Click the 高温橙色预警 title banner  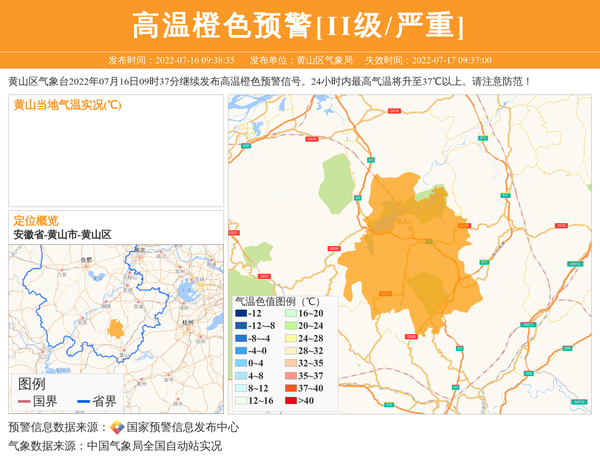[299, 24]
